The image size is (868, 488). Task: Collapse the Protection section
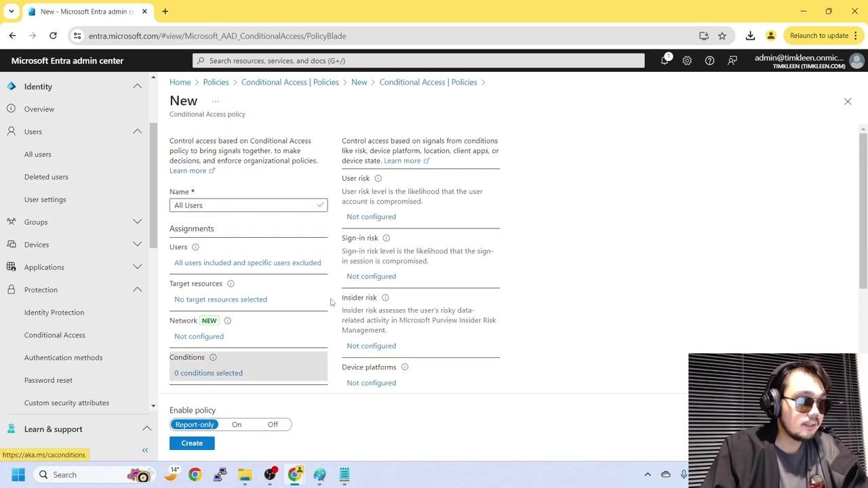[137, 289]
